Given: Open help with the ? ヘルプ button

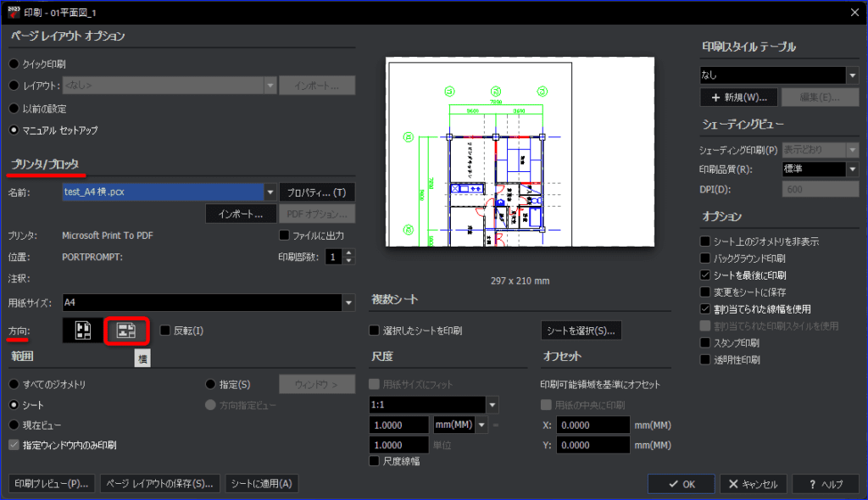Looking at the screenshot, I should click(x=826, y=484).
